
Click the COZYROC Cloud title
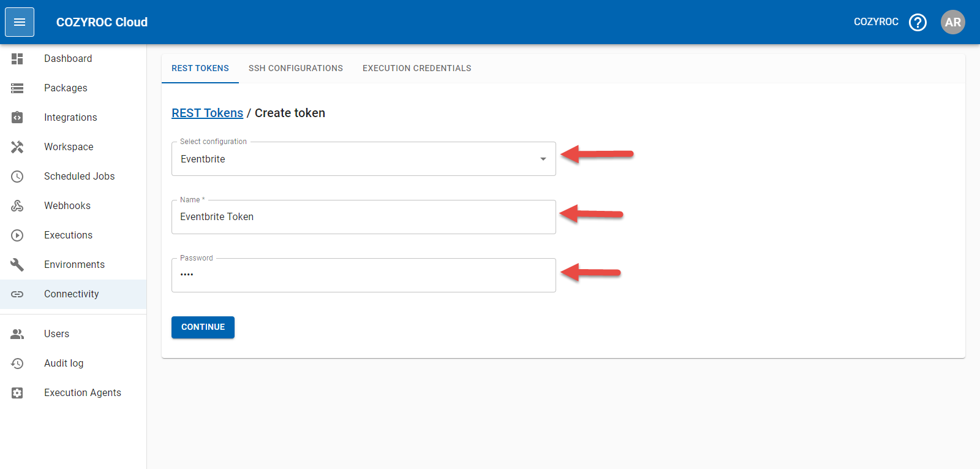[102, 22]
